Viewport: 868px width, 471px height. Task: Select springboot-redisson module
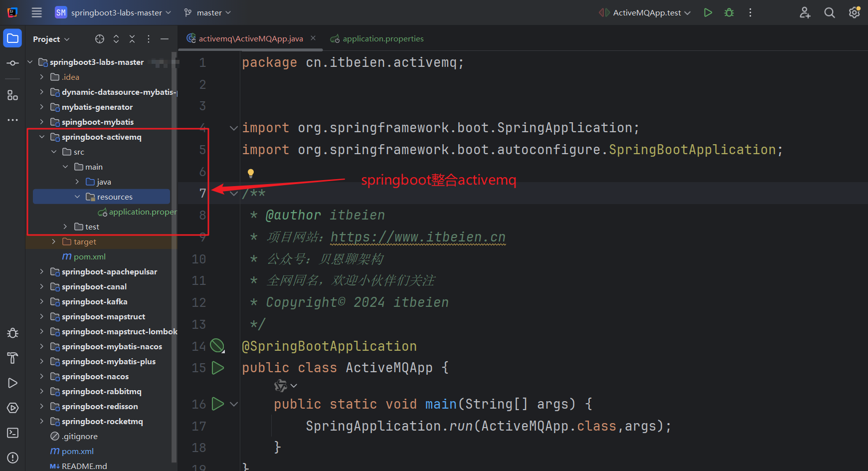pos(94,406)
